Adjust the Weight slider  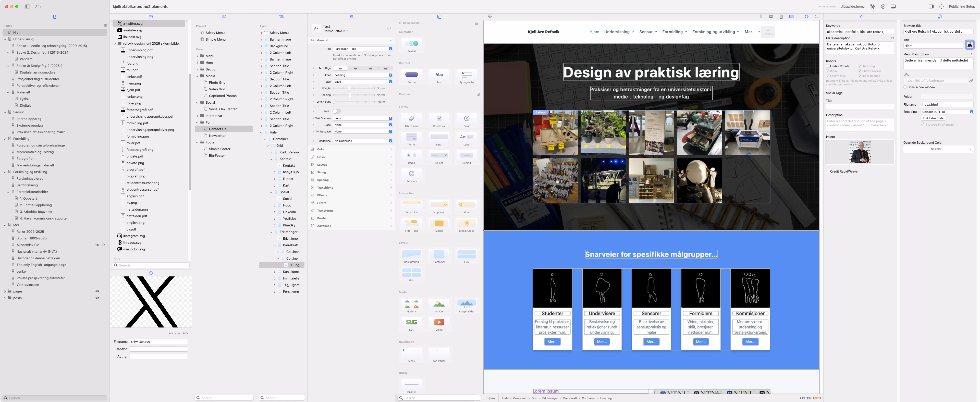(x=354, y=88)
